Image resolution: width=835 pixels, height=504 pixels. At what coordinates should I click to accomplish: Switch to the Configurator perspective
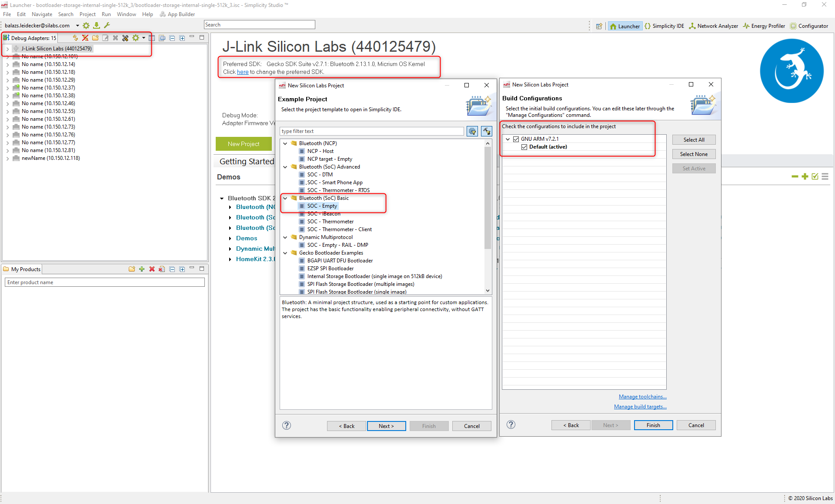coord(809,26)
